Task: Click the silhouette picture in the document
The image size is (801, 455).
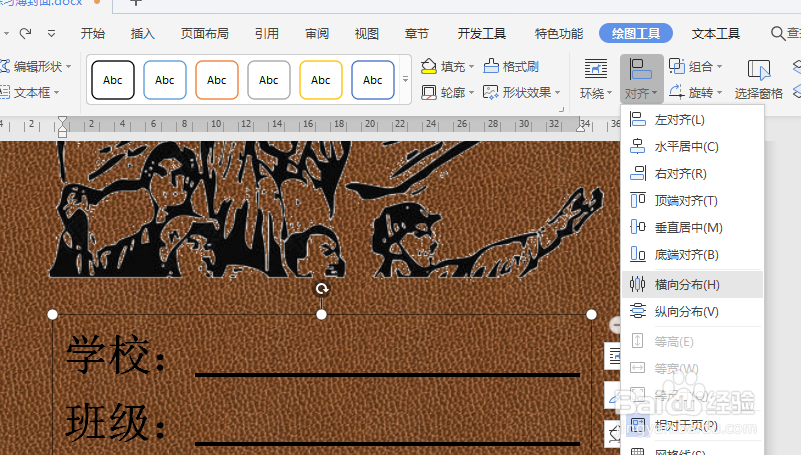Action: click(327, 209)
